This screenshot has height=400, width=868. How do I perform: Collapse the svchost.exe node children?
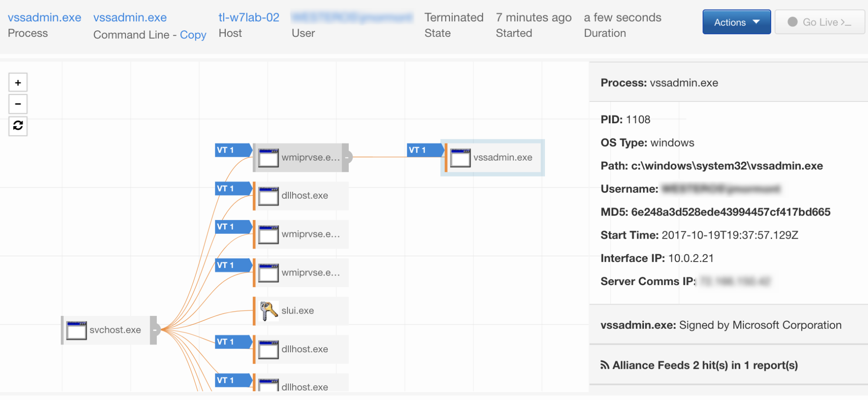[x=154, y=330]
